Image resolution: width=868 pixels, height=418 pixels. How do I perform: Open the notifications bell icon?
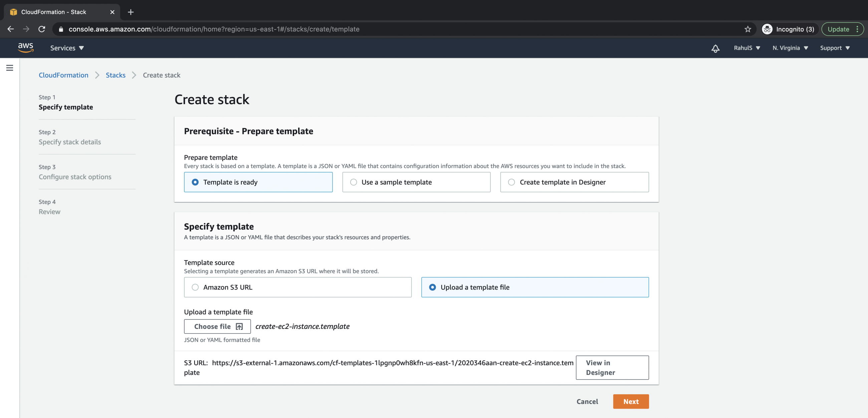715,48
